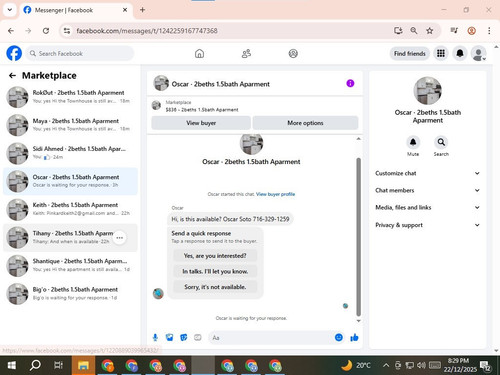Choose a GIF icon
Viewport: 500px width, 375px height.
tap(198, 338)
